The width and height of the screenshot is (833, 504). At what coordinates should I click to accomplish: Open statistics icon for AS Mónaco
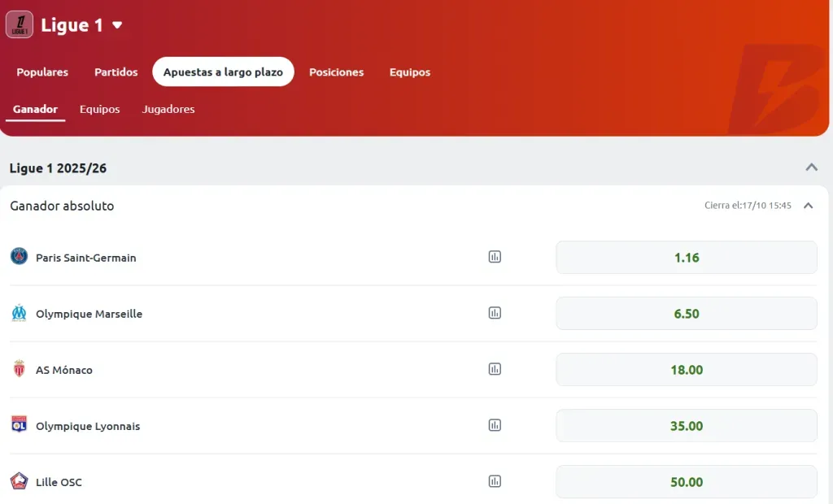point(495,368)
